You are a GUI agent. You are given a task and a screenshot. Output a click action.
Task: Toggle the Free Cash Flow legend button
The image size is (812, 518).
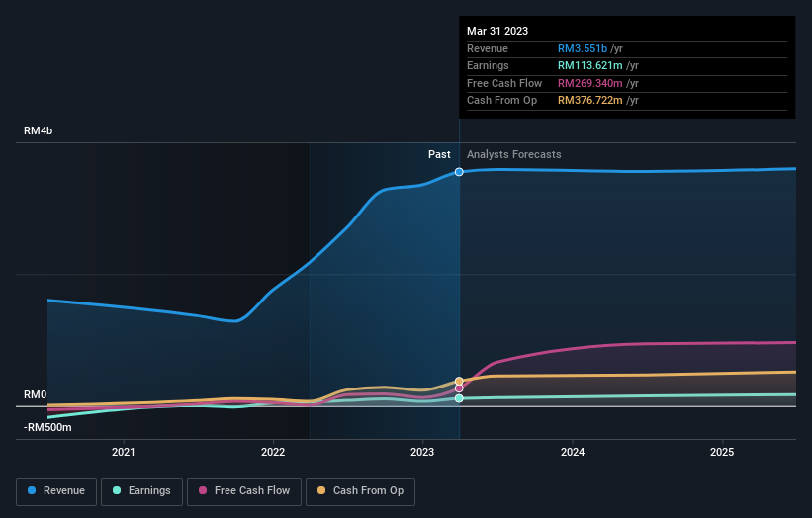tap(244, 491)
